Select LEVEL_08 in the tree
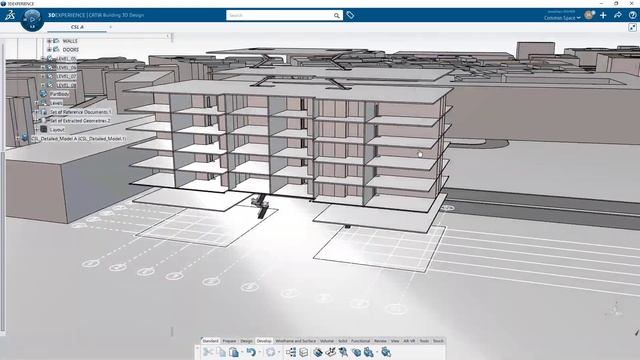This screenshot has width=640, height=360. click(x=66, y=85)
